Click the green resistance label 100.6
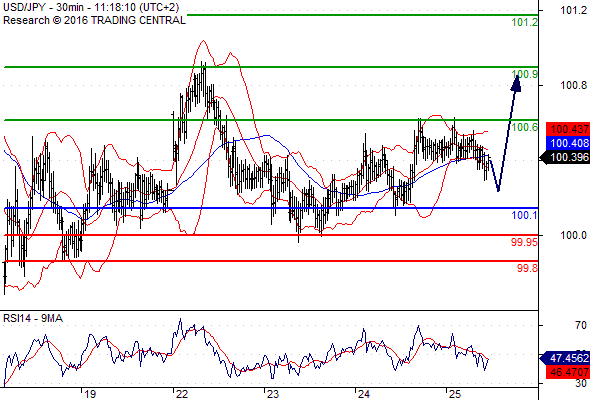 (524, 128)
